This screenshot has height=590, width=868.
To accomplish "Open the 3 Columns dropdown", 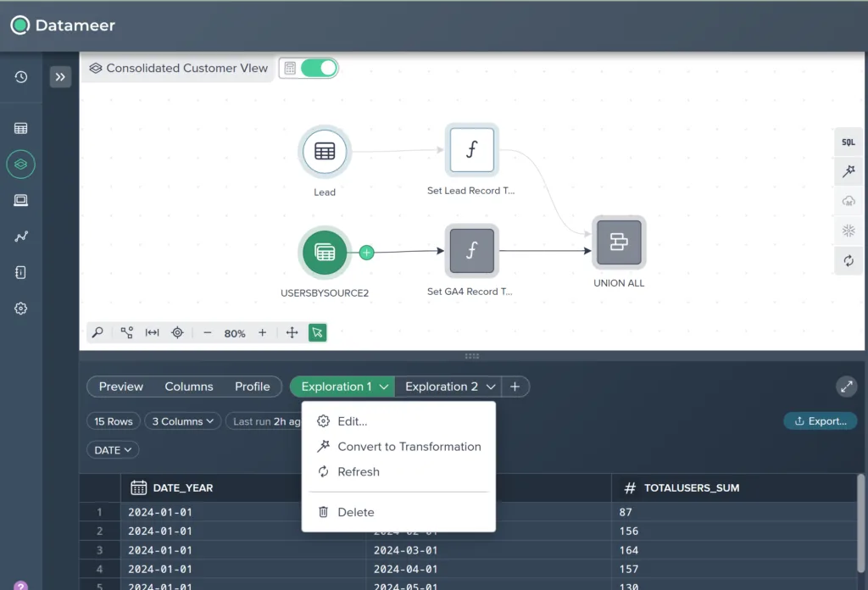I will 183,421.
